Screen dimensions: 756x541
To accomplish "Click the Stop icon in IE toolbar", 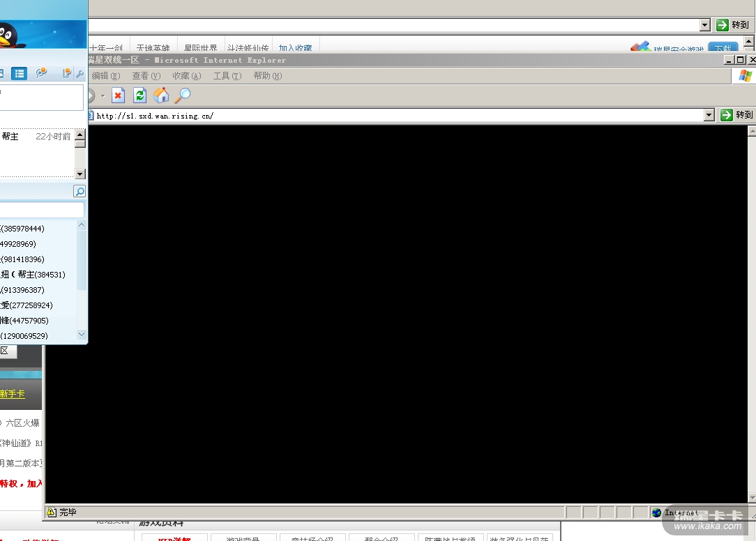I will point(118,96).
